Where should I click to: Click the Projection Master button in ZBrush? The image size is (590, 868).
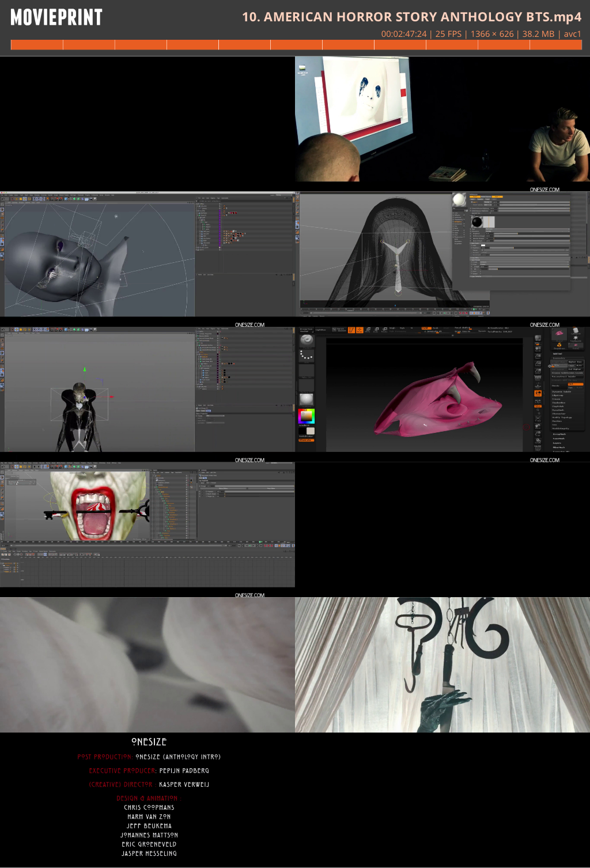[306, 330]
